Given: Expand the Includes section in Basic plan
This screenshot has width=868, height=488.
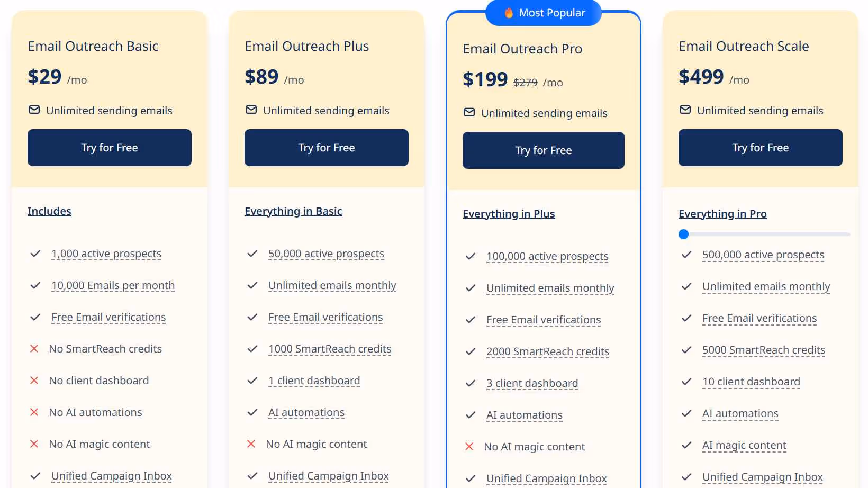Looking at the screenshot, I should (49, 211).
